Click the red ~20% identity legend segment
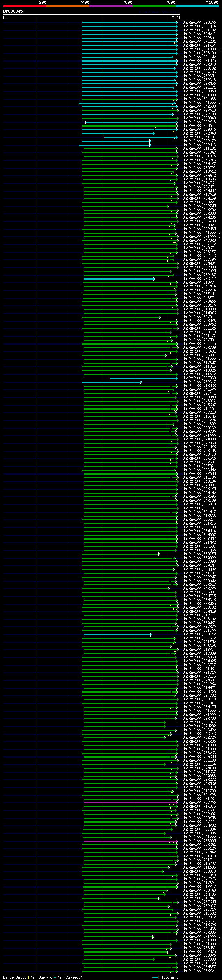This screenshot has width=222, height=980. [x=25, y=6]
